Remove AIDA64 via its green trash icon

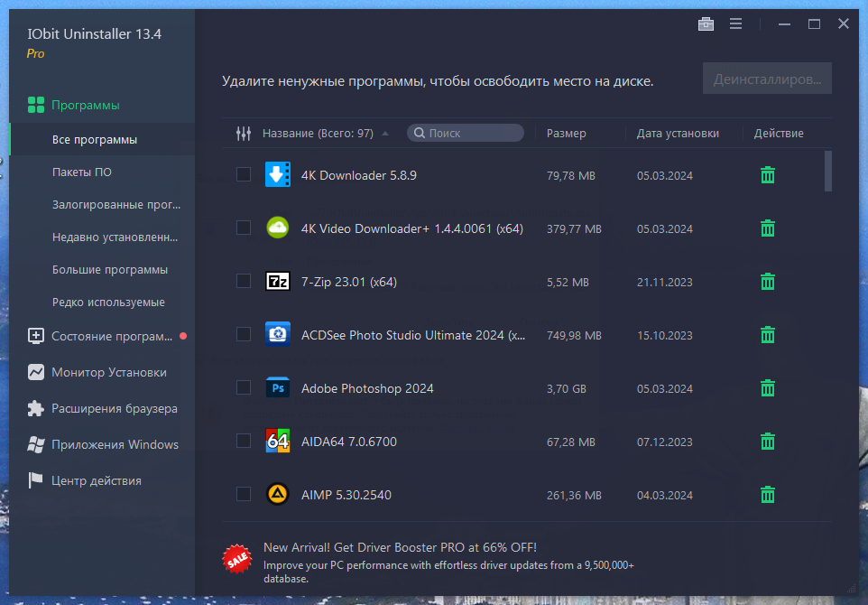[767, 441]
